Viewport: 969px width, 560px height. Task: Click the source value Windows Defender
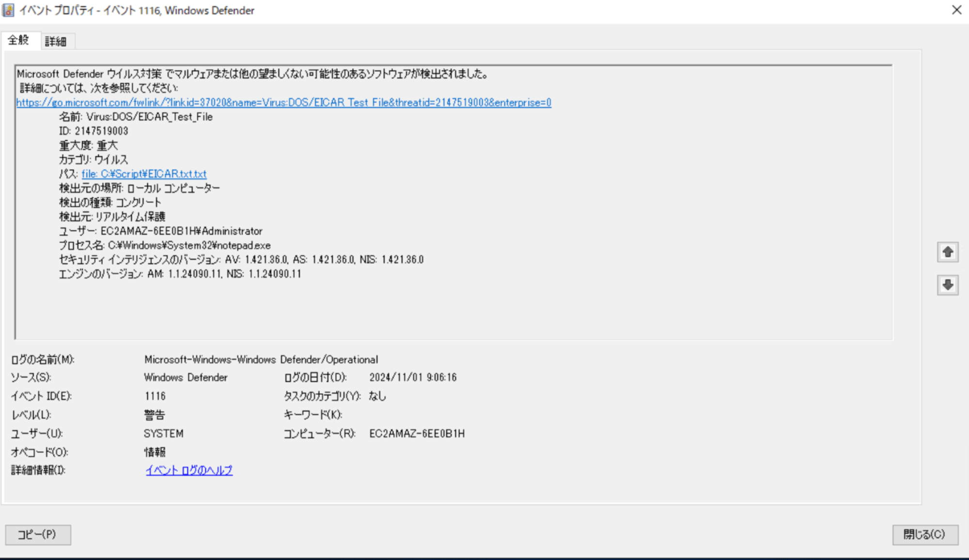tap(186, 377)
